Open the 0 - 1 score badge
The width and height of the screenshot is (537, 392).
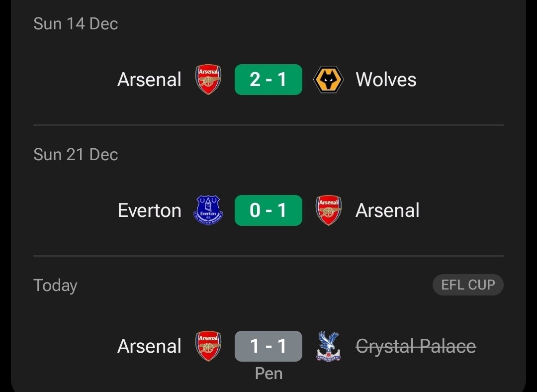point(268,210)
